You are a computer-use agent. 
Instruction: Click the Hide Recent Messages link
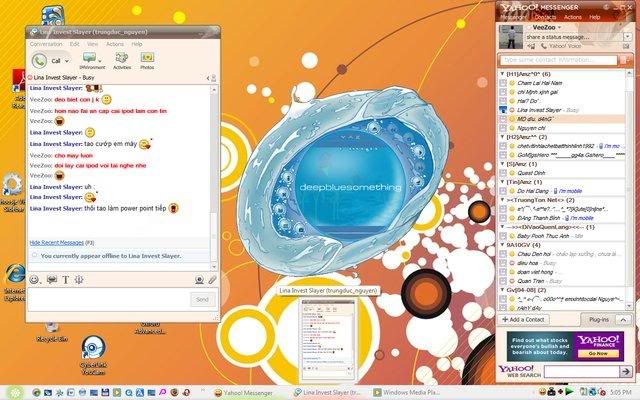pos(56,243)
